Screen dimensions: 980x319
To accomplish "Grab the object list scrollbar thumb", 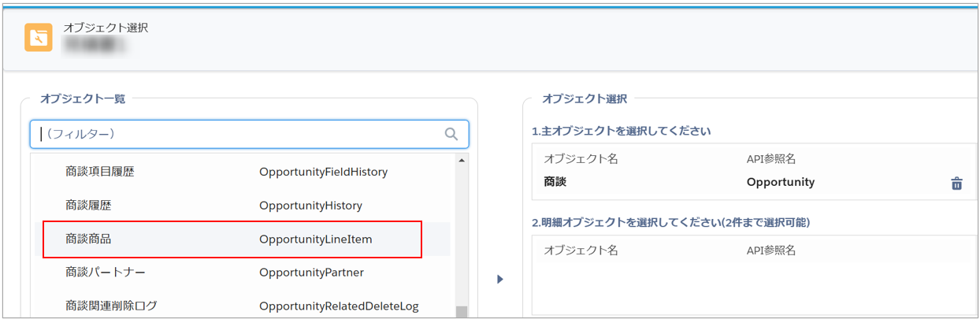I will 461,312.
